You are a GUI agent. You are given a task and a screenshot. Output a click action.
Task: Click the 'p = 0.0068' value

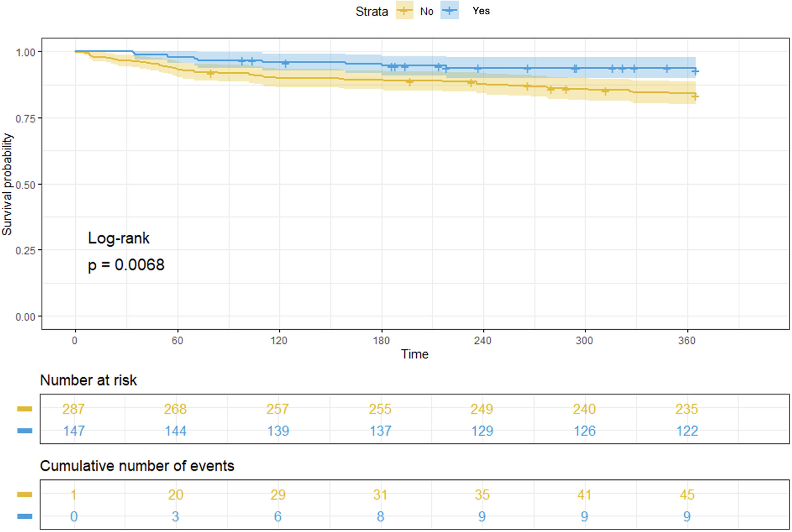point(126,265)
